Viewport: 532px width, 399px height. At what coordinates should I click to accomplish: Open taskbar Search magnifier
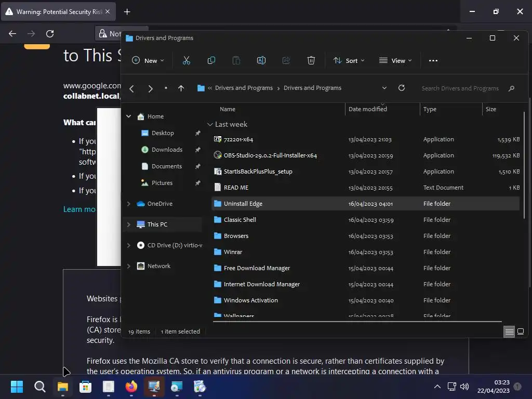click(x=39, y=387)
